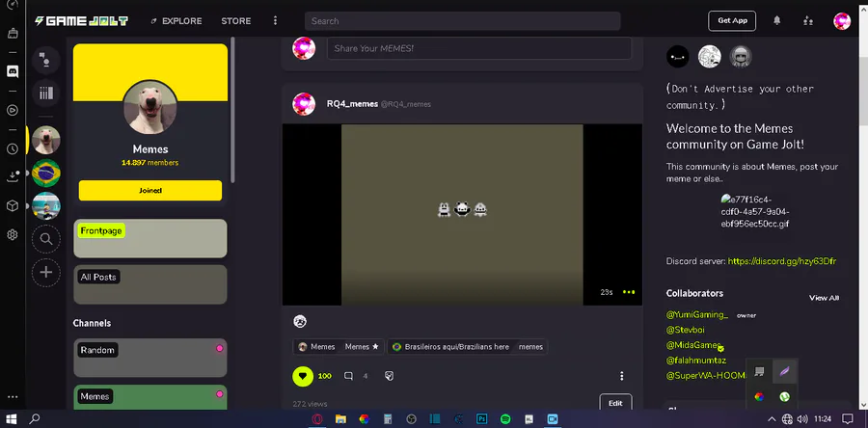Open File Explorer from taskbar
Image resolution: width=868 pixels, height=428 pixels.
[x=339, y=419]
